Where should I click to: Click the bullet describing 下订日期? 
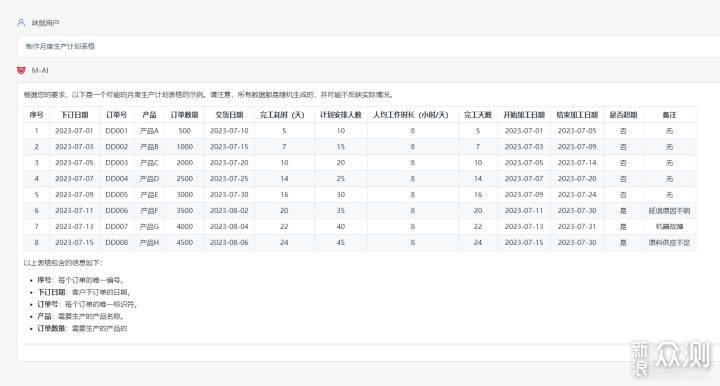(84, 292)
